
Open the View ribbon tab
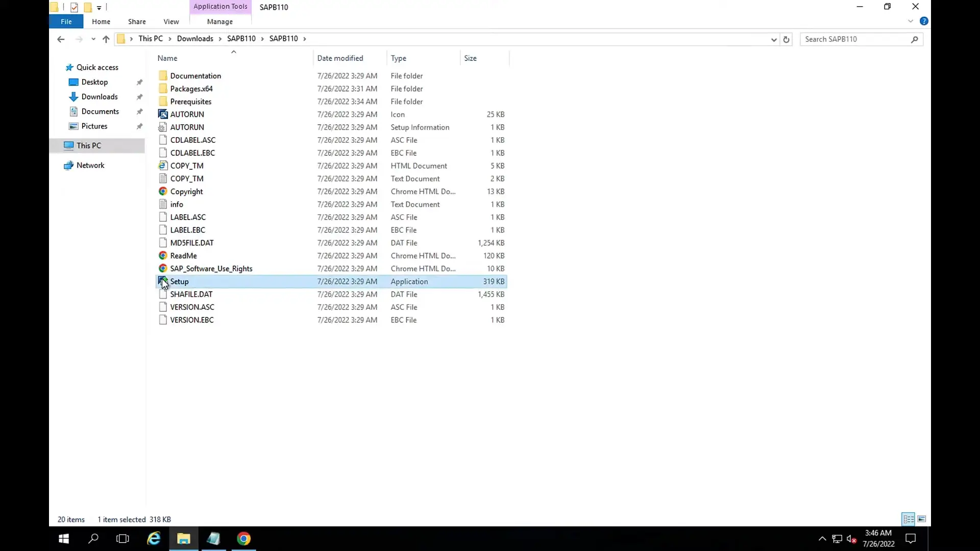point(171,21)
